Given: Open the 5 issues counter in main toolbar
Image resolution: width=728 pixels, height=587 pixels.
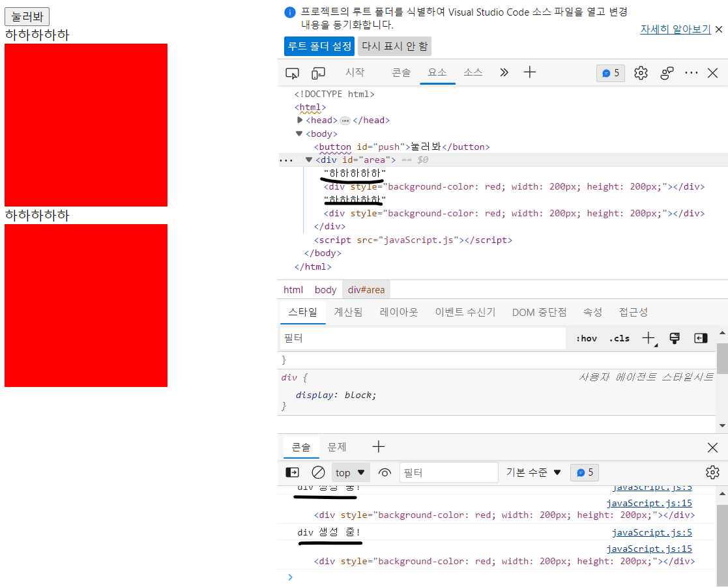Looking at the screenshot, I should click(611, 73).
